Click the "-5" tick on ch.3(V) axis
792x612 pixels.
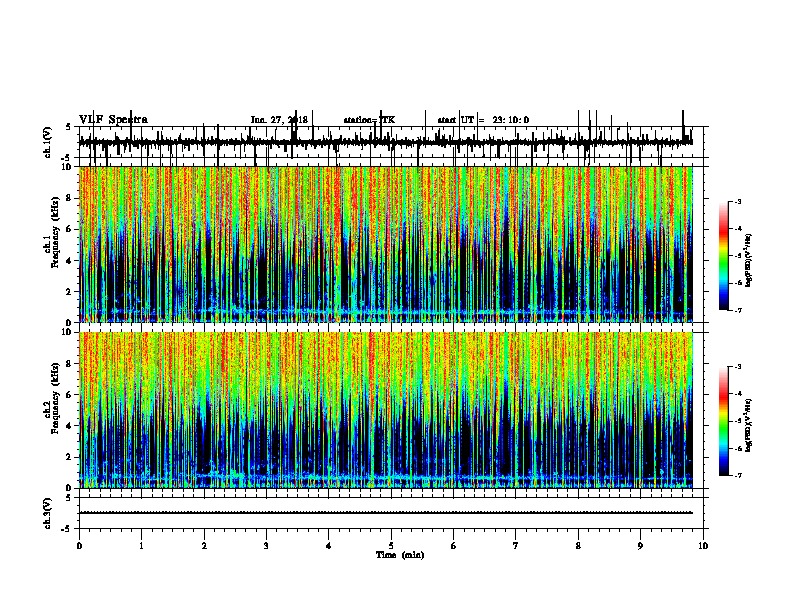66,529
